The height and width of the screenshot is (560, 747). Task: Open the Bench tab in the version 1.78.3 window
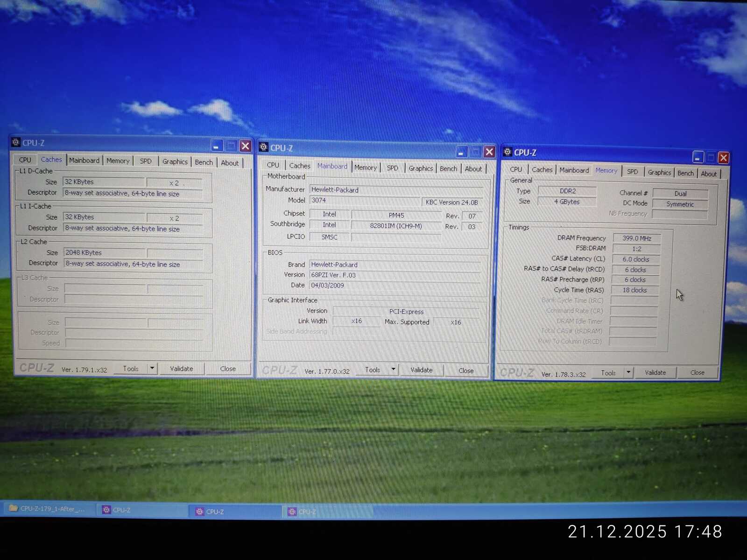(686, 173)
